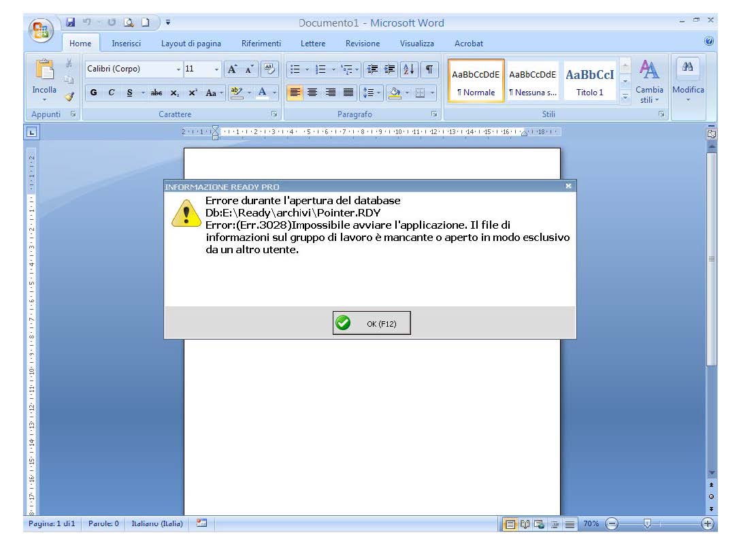Open the Cambia stili menu
Image resolution: width=756 pixels, height=535 pixels.
649,81
